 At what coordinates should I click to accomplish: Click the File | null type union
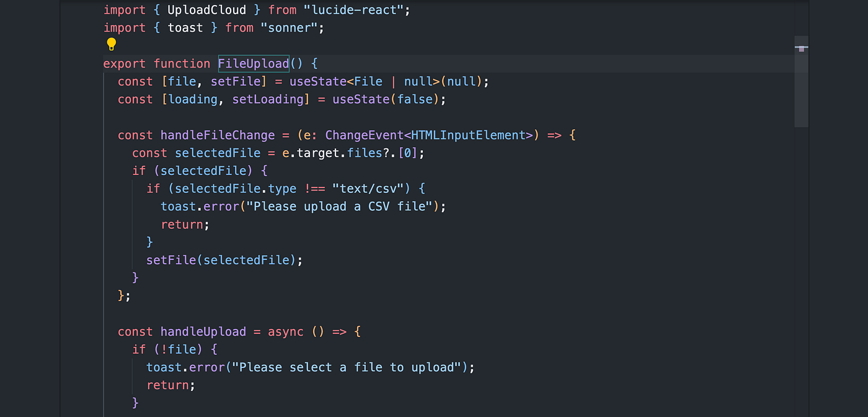coord(393,81)
